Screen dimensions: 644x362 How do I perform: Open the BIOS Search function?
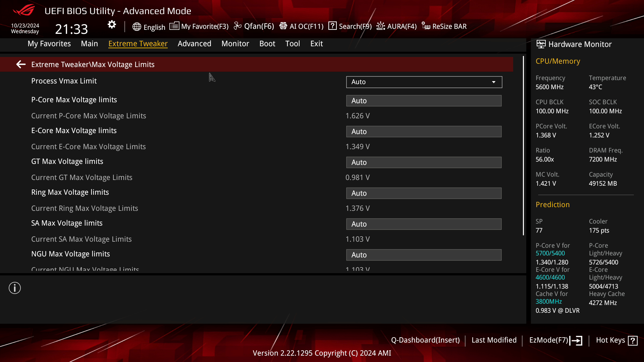click(x=350, y=26)
